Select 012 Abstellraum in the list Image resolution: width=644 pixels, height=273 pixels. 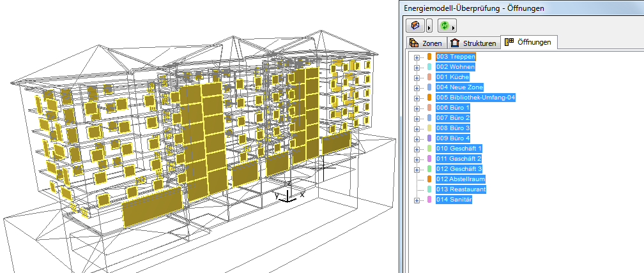(461, 179)
